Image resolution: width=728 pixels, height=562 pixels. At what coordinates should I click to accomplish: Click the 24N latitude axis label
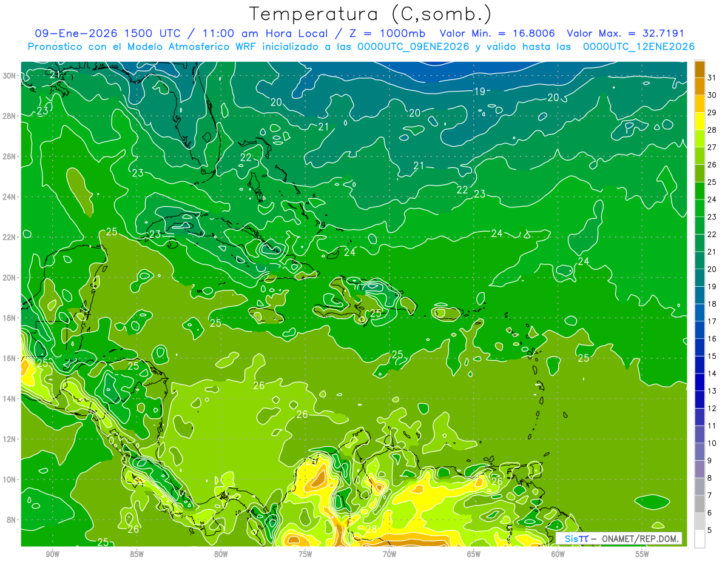click(x=10, y=197)
